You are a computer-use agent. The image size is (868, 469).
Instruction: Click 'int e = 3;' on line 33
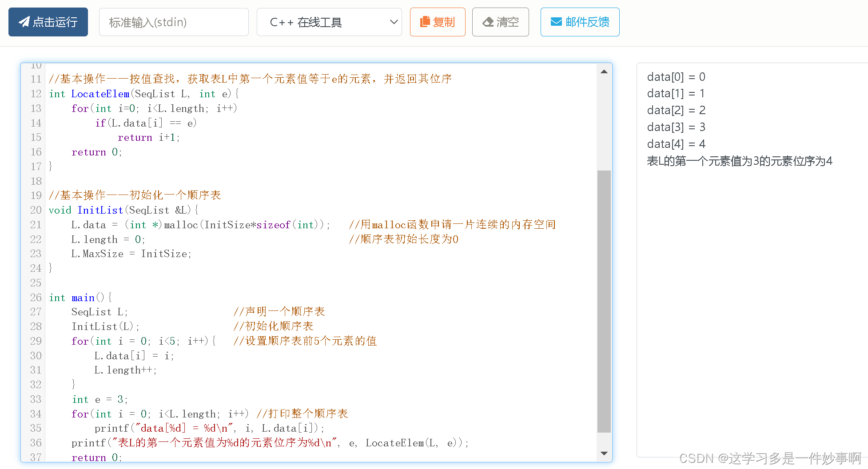pos(100,399)
